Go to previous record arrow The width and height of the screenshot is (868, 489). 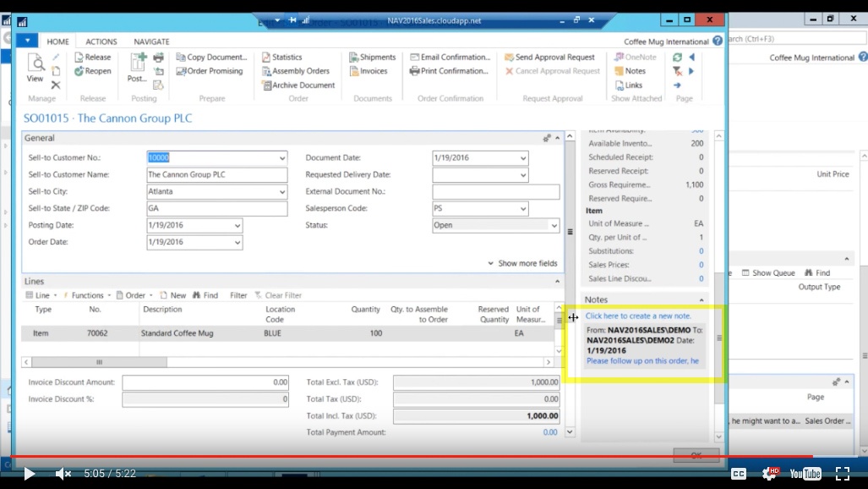pyautogui.click(x=691, y=57)
